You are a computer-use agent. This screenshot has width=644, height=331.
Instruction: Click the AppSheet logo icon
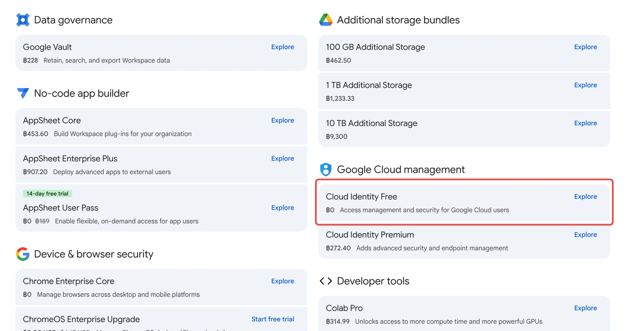(x=23, y=93)
